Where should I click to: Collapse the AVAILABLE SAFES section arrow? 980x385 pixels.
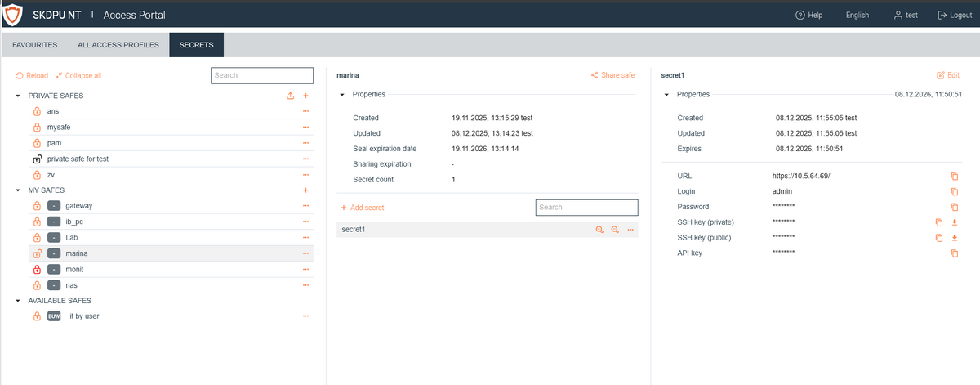pyautogui.click(x=18, y=301)
